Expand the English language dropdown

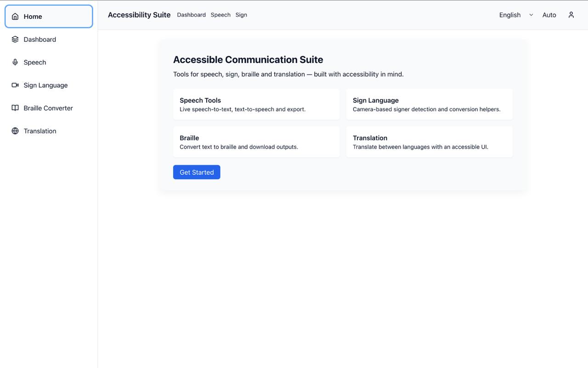516,15
